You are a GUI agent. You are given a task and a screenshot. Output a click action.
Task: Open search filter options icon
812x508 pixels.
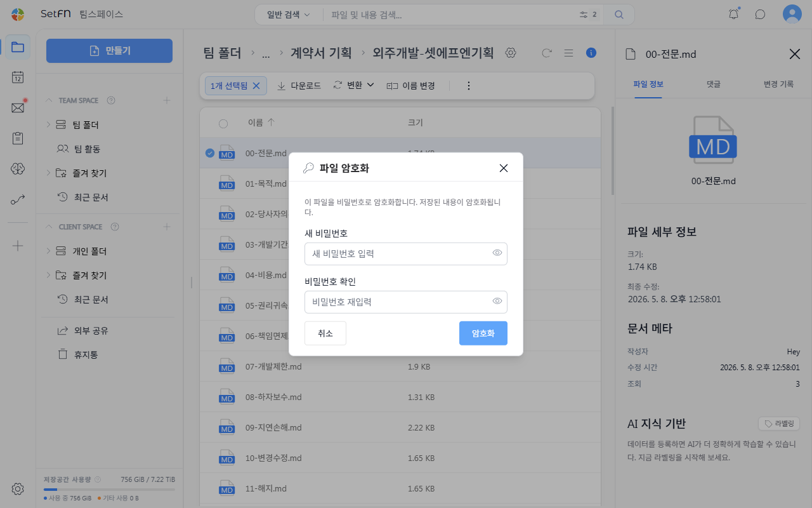click(583, 14)
